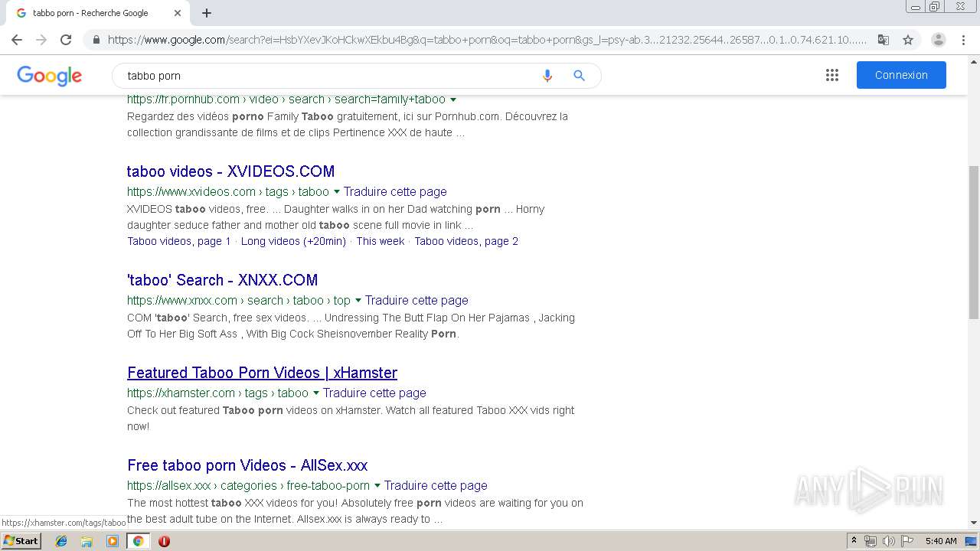This screenshot has width=980, height=551.
Task: Open the red Opera taskbar icon
Action: coord(164,541)
